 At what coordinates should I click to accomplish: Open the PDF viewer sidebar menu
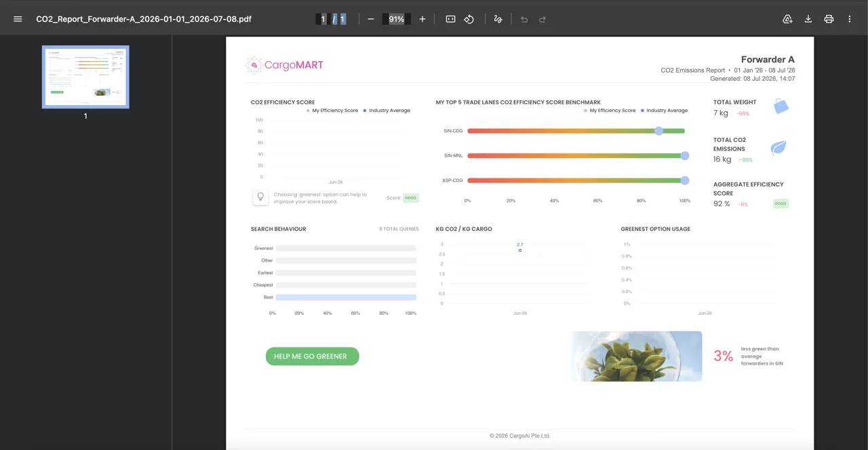pos(18,19)
